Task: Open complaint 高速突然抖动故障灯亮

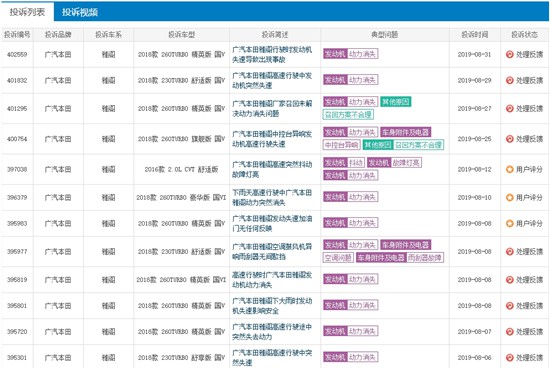Action: click(x=272, y=169)
